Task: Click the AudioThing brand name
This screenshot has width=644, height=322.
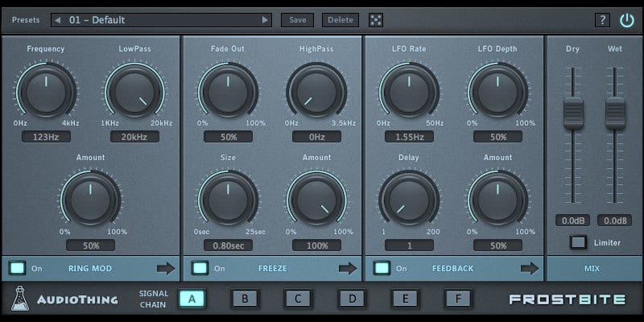Action: [77, 299]
